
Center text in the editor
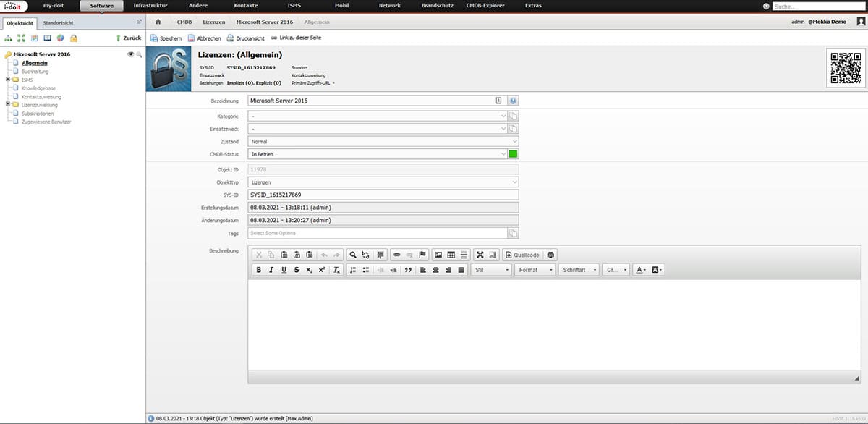[x=435, y=270]
